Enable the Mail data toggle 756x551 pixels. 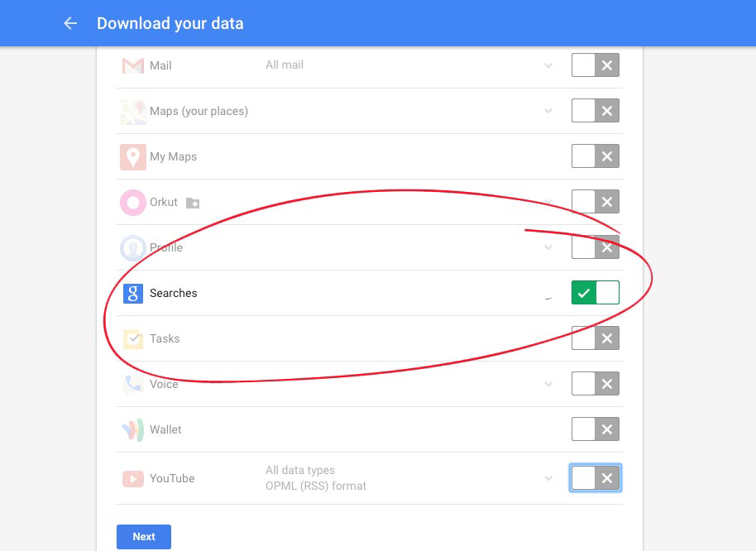[x=595, y=65]
